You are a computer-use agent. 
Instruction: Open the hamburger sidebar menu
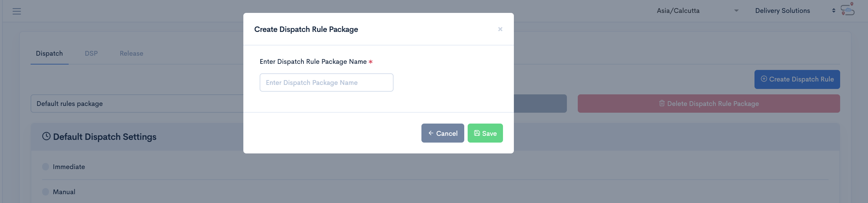(x=17, y=11)
